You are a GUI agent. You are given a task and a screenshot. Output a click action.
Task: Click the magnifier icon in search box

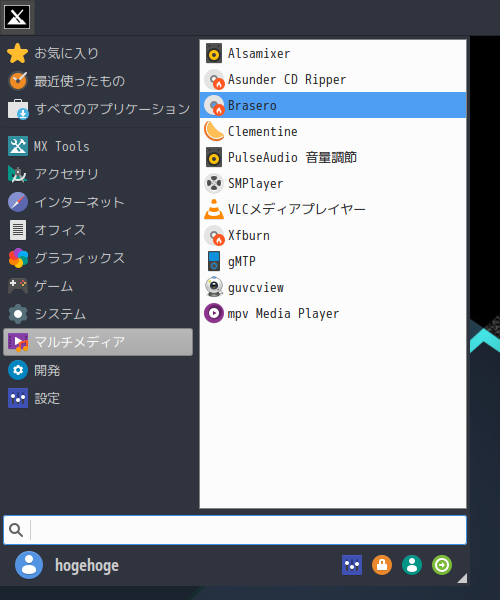click(x=16, y=530)
